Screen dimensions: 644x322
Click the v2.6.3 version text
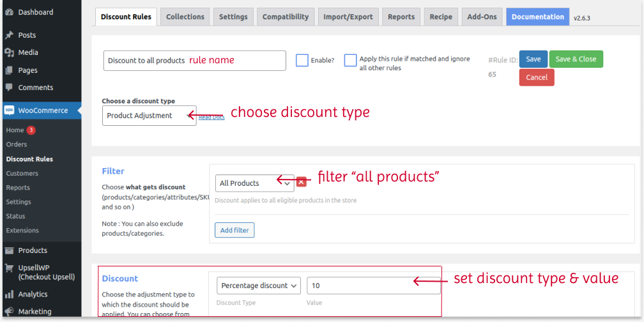coord(582,18)
